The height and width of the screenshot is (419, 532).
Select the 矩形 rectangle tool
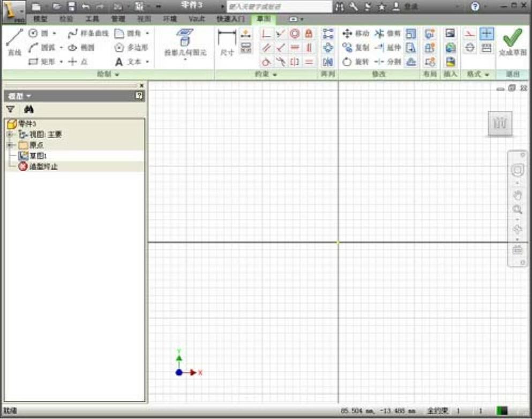41,62
